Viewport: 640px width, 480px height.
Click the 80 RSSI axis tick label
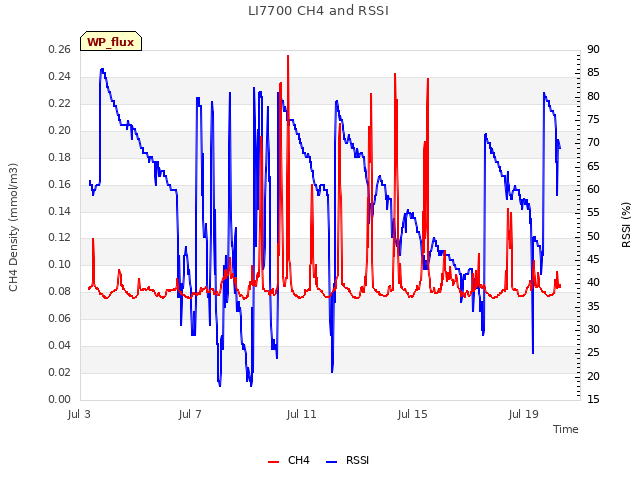pyautogui.click(x=593, y=96)
